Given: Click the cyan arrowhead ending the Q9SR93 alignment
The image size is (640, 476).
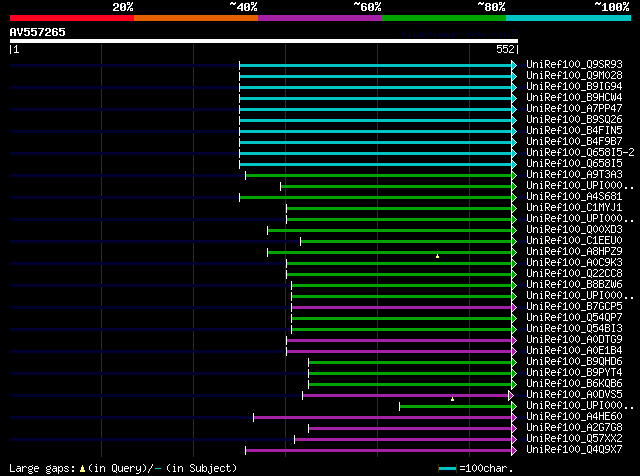Looking at the screenshot, I should (x=514, y=65).
